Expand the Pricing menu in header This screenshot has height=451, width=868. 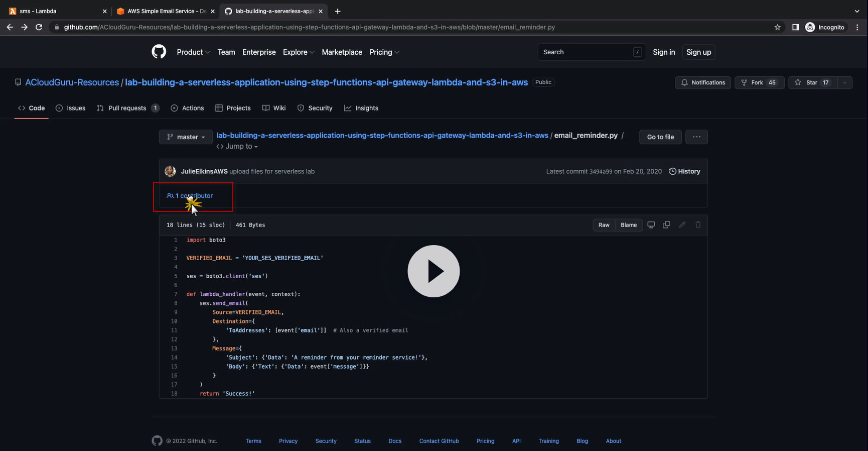(x=384, y=52)
